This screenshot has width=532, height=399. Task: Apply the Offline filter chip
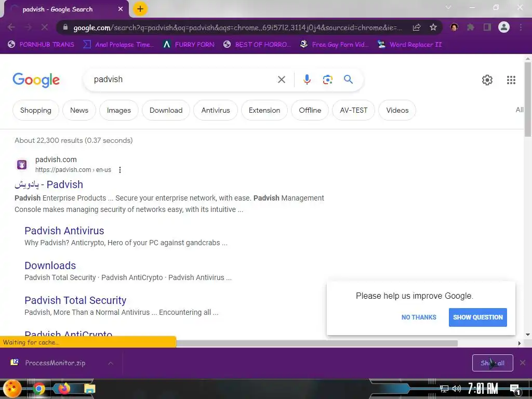pos(310,110)
